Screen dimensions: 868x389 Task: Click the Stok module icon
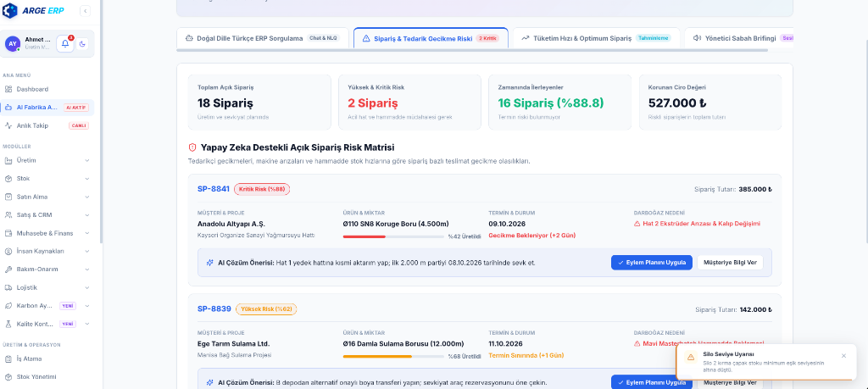click(x=8, y=179)
